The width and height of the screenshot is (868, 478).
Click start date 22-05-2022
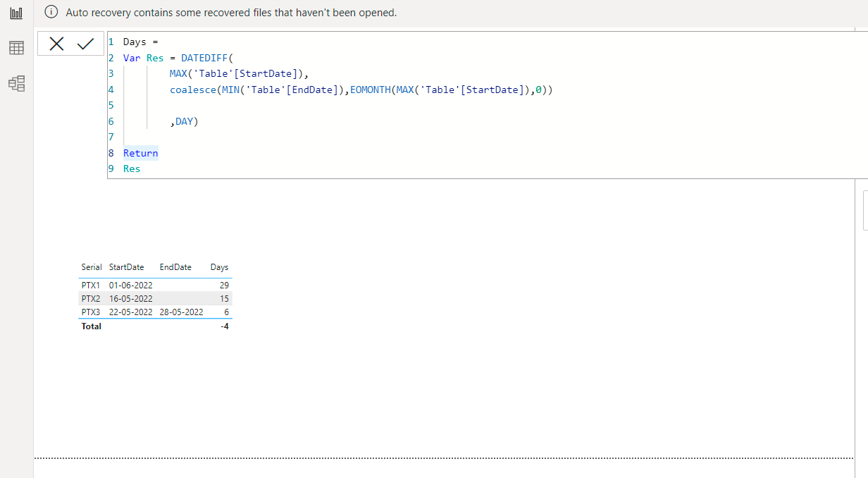click(130, 312)
